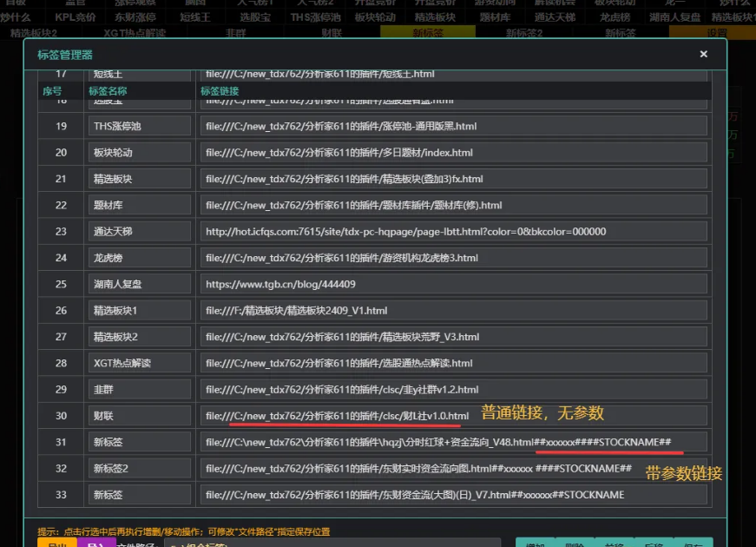Open the 龙虎榜 tab
Image resolution: width=756 pixels, height=547 pixels.
coord(615,17)
